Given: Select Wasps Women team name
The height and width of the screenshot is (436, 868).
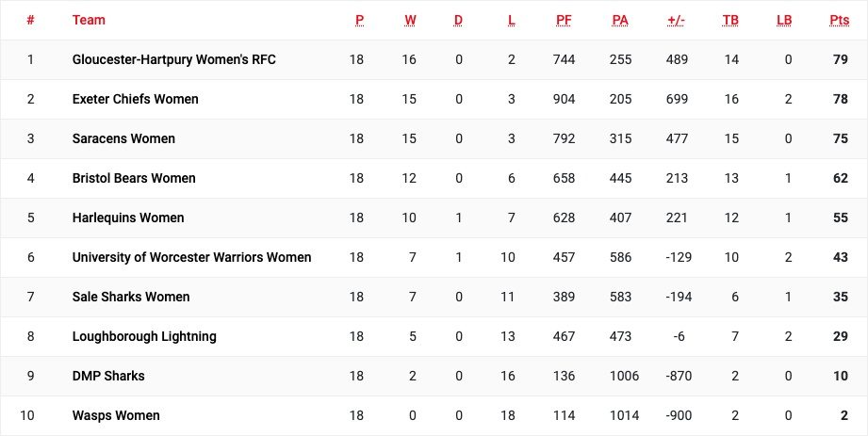Looking at the screenshot, I should click(x=116, y=415).
